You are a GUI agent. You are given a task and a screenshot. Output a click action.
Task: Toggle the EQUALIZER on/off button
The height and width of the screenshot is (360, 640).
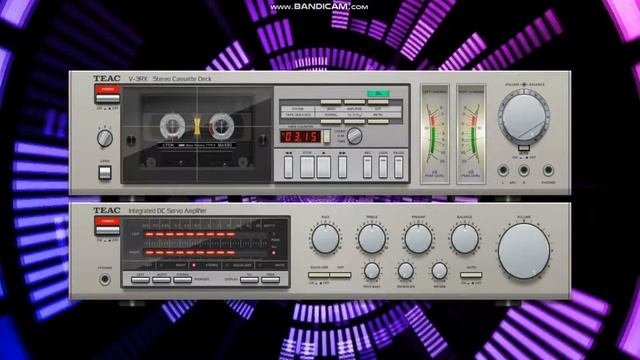pyautogui.click(x=319, y=275)
